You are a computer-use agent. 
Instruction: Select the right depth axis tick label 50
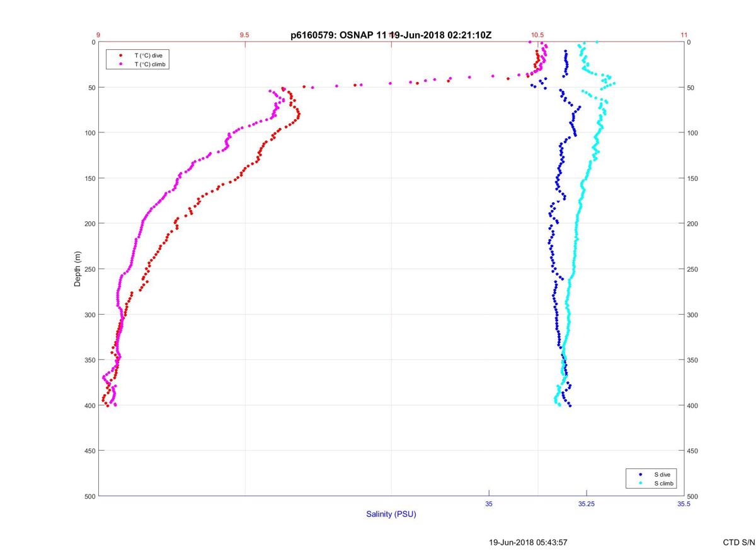point(691,88)
